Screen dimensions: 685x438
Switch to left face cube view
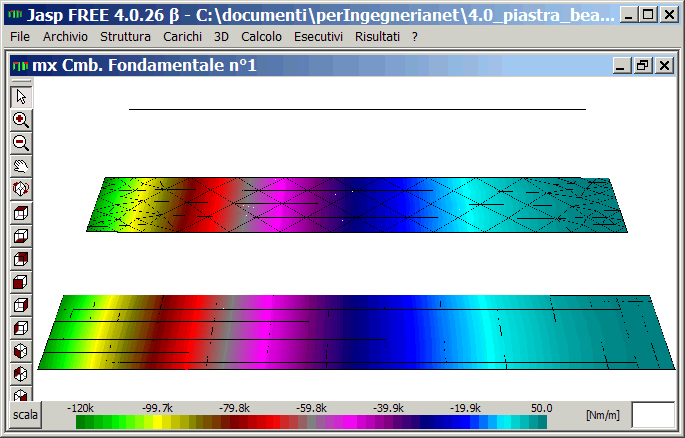[21, 328]
